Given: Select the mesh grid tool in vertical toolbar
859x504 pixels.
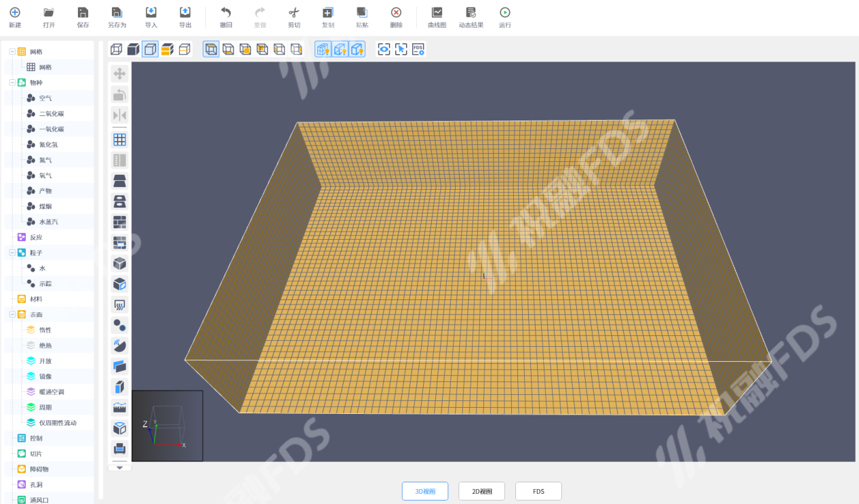Looking at the screenshot, I should coord(119,140).
